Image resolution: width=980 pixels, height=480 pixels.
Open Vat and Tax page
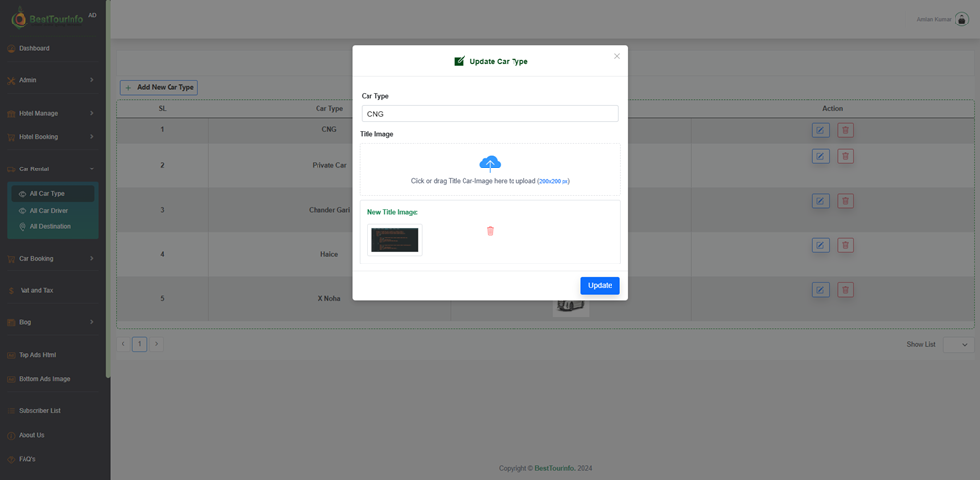point(36,290)
